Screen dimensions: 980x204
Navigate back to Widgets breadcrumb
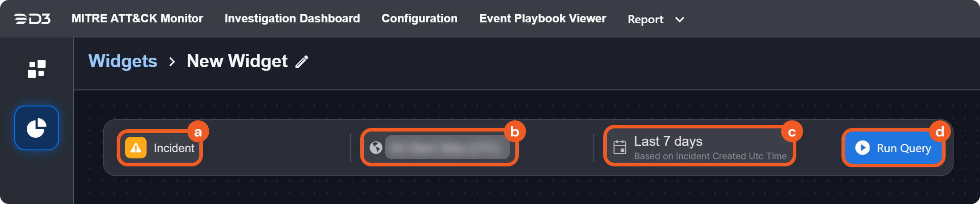tap(123, 61)
